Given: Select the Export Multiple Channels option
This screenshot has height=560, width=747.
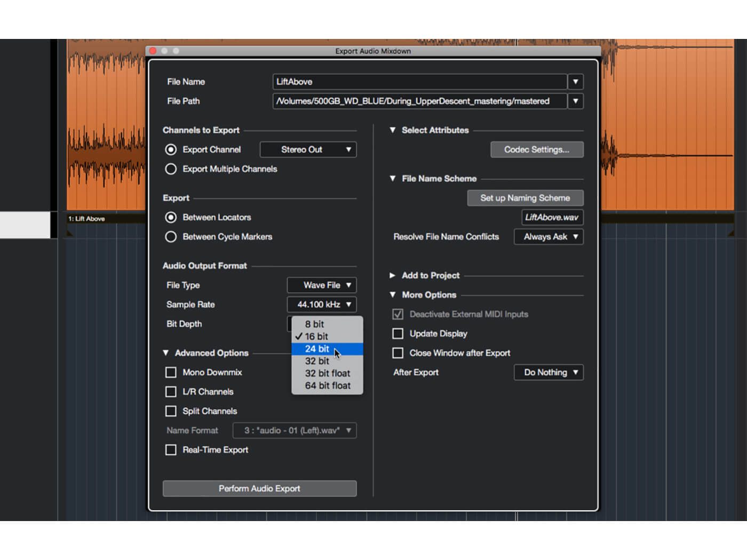Looking at the screenshot, I should pyautogui.click(x=171, y=169).
